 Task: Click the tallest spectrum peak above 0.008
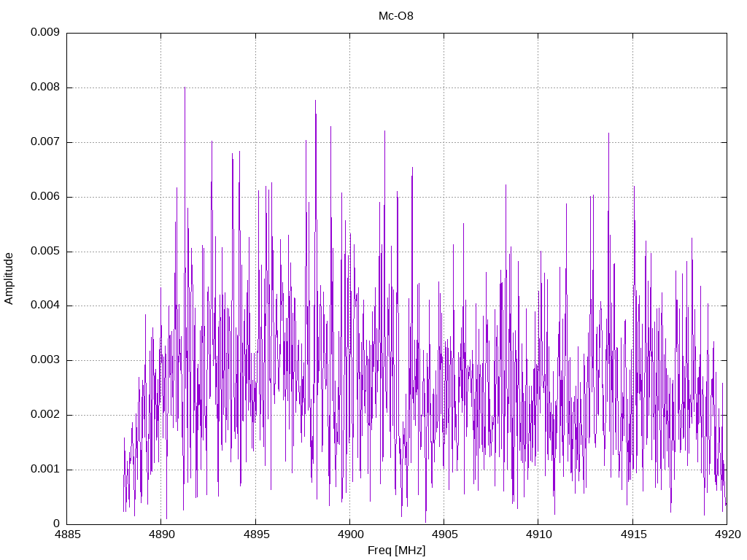point(185,88)
